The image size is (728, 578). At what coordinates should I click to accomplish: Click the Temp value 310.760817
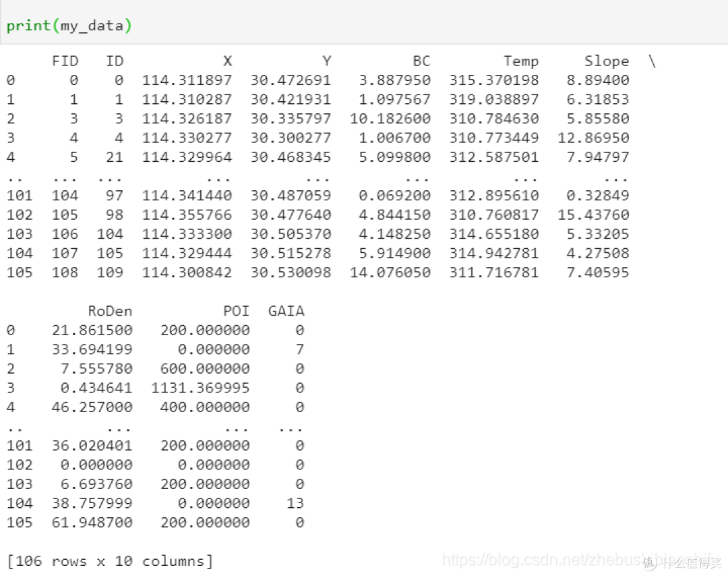click(x=494, y=214)
